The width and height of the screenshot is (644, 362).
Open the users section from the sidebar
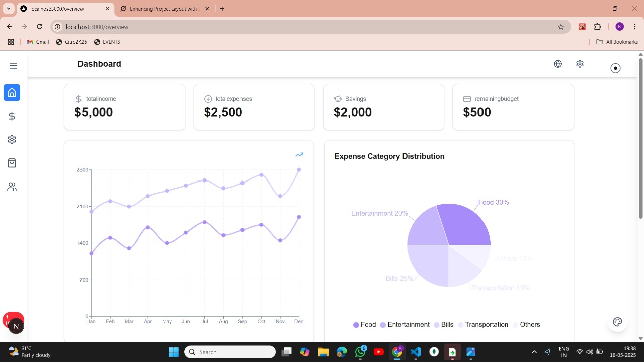(12, 187)
